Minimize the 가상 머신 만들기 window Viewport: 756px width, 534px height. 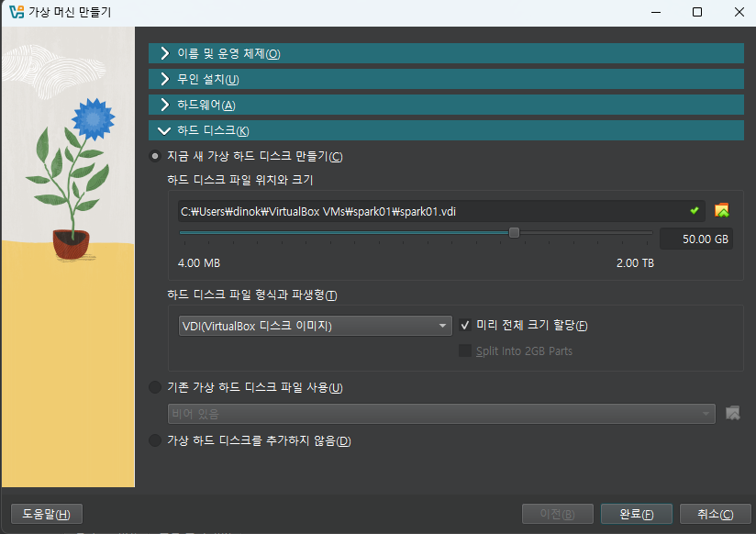[656, 12]
